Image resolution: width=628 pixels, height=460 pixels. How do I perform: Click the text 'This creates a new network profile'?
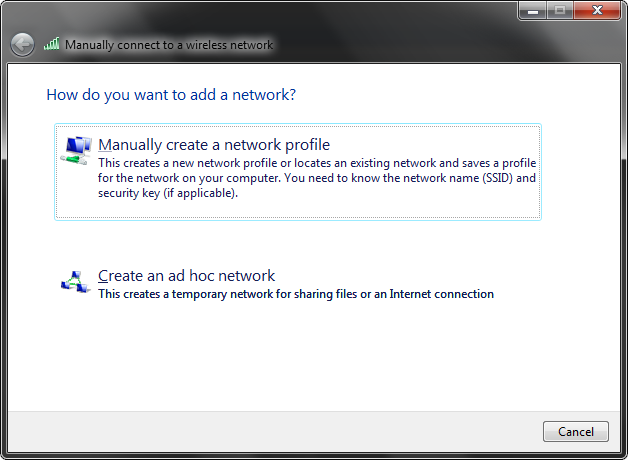pyautogui.click(x=188, y=163)
